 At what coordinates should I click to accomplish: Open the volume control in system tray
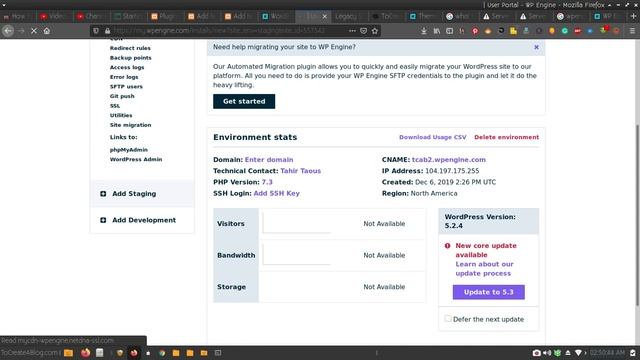pos(547,353)
